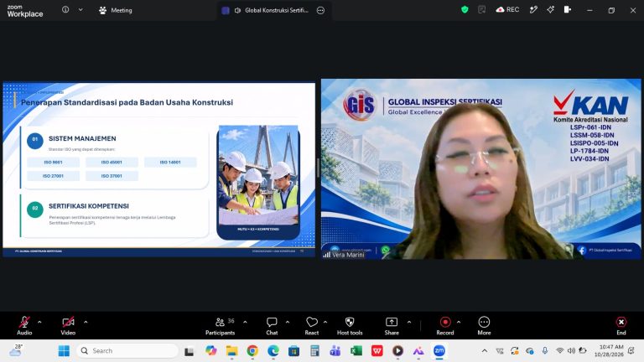Click the green encryption shield icon
This screenshot has width=644, height=362.
[465, 10]
